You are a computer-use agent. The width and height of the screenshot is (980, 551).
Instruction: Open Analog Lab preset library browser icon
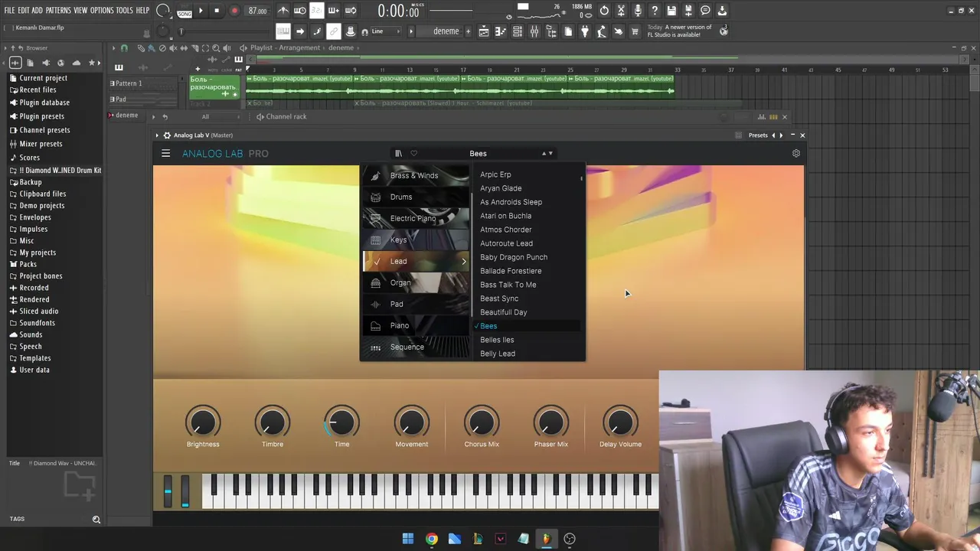click(x=398, y=153)
